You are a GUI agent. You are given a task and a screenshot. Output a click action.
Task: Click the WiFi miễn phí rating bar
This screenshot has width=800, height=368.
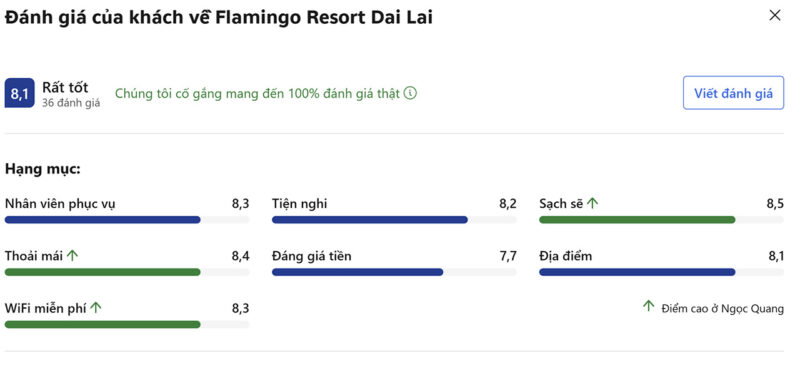click(127, 325)
